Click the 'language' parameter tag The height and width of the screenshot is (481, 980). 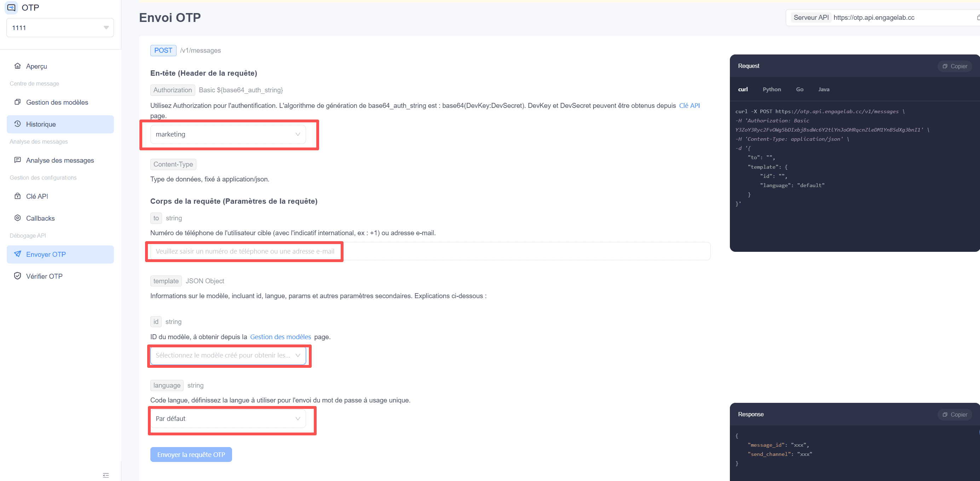click(167, 386)
